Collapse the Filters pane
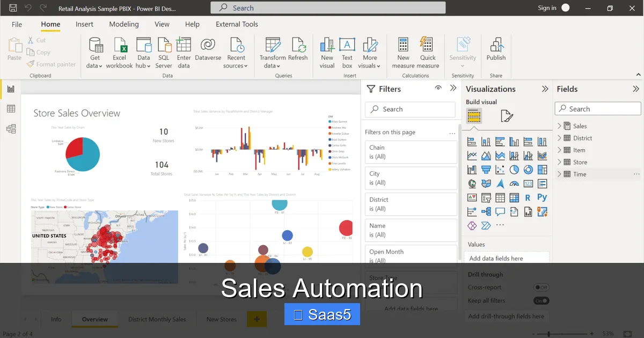Image resolution: width=644 pixels, height=338 pixels. pos(453,89)
